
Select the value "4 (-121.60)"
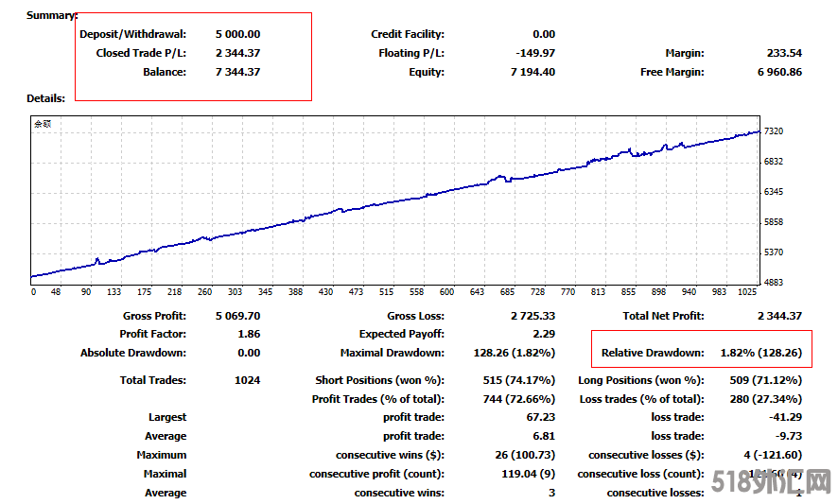click(x=773, y=455)
